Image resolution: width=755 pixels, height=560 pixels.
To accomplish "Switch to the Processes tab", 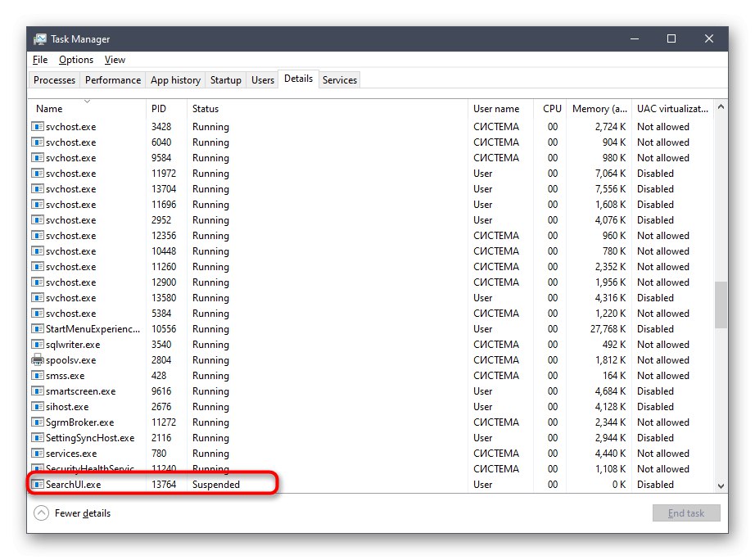I will tap(54, 80).
